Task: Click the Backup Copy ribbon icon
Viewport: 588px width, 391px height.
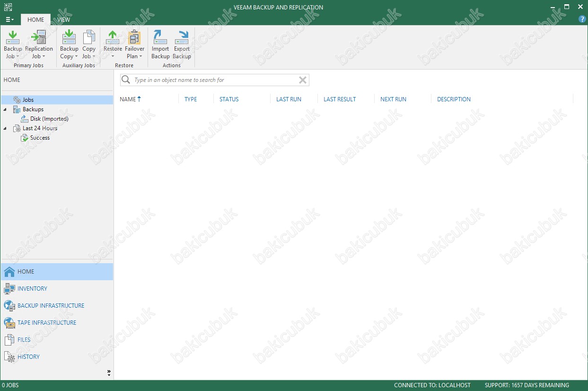Action: [x=69, y=37]
